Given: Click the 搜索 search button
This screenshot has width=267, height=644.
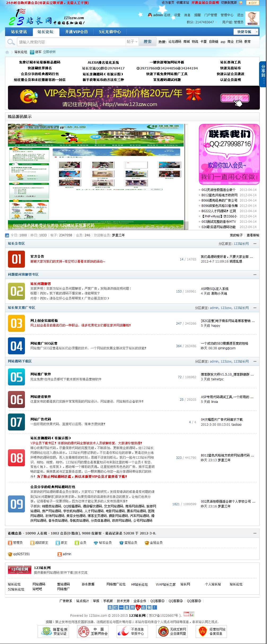Looking at the screenshot, I should [x=148, y=42].
